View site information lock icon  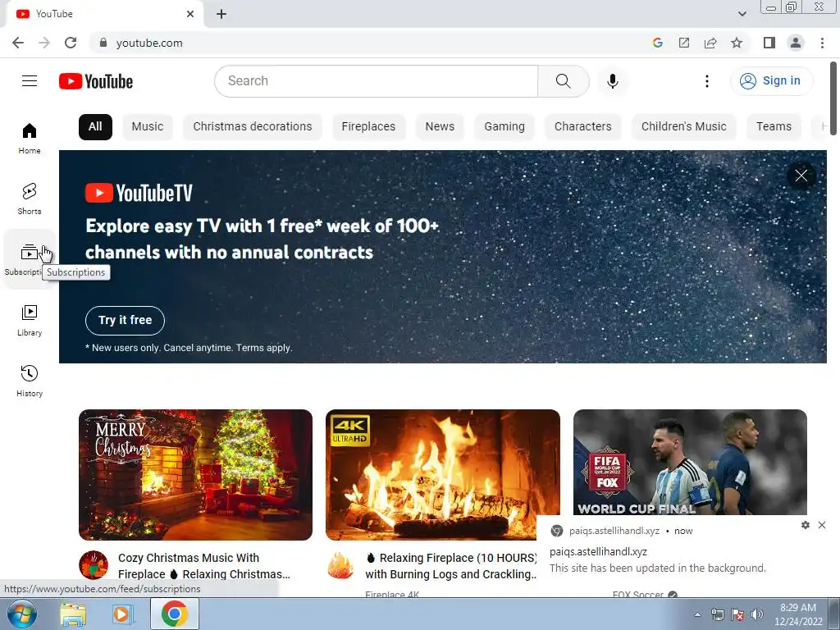point(103,43)
